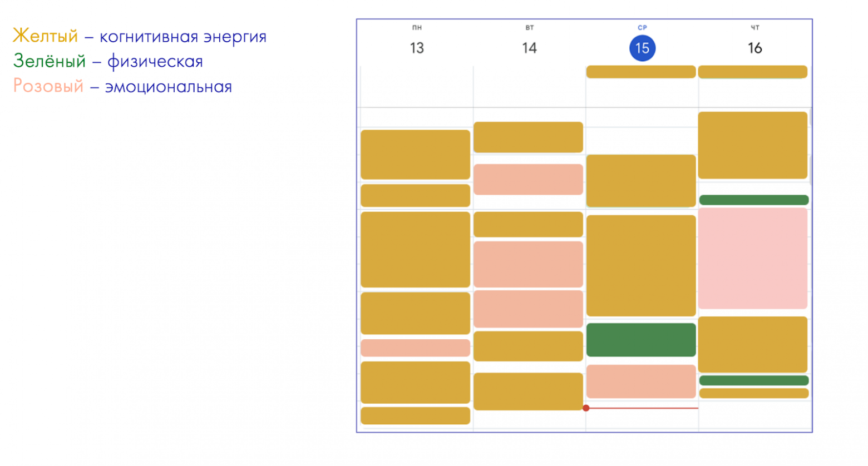Open Tuesday's topmost yellow event
Viewport: 868px width, 466px height.
click(528, 137)
